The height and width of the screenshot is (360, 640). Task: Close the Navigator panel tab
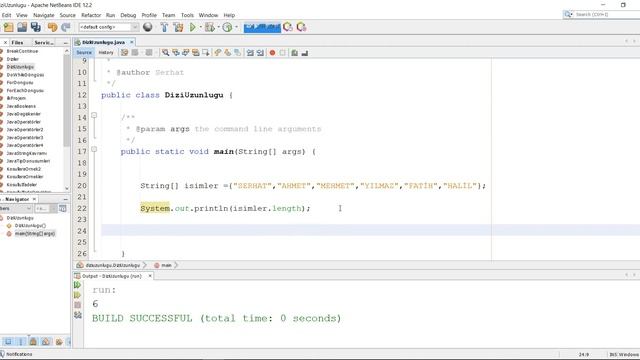pyautogui.click(x=34, y=199)
